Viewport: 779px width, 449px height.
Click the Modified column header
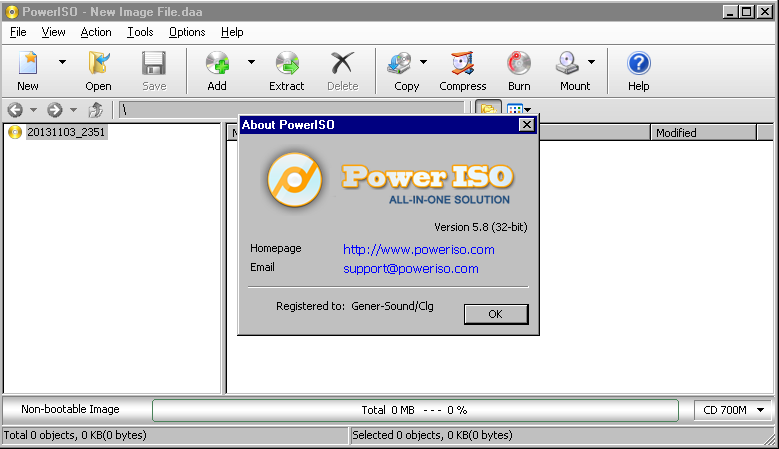(x=703, y=133)
